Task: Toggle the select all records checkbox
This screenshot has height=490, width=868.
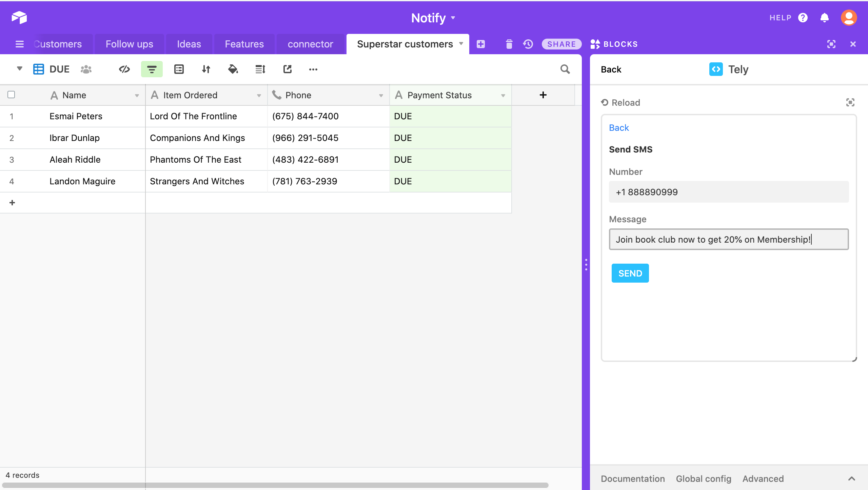Action: 11,95
